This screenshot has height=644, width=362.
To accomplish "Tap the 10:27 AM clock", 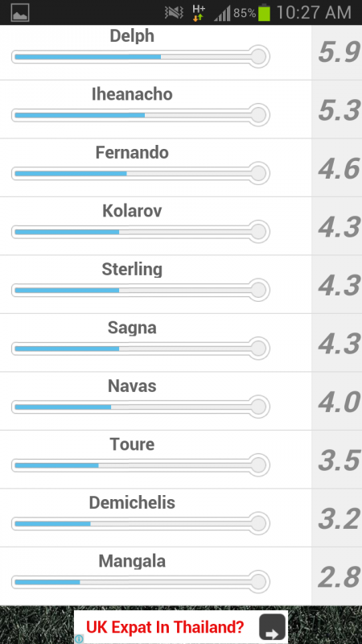I will (314, 13).
